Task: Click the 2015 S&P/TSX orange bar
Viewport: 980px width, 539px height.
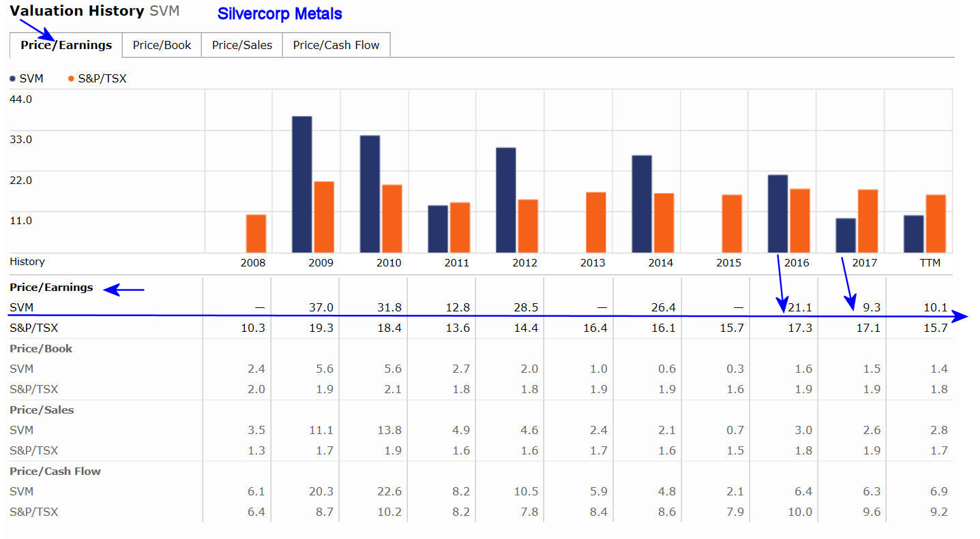Action: (732, 224)
